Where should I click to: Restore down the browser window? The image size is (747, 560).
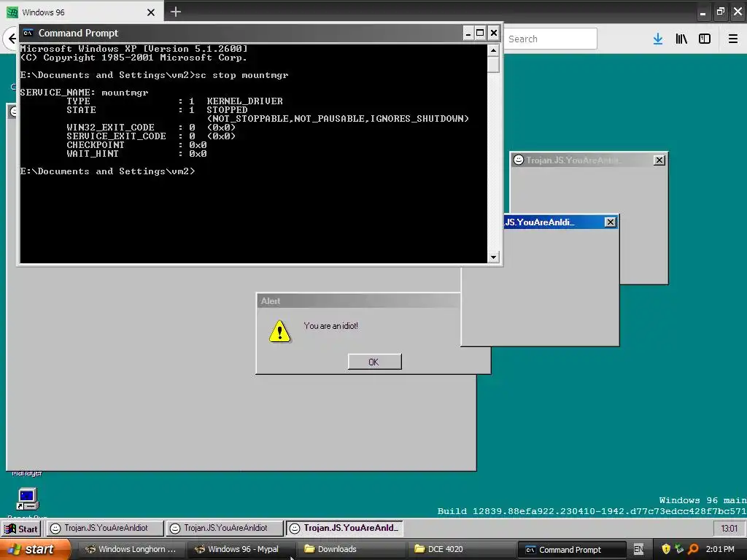pos(720,12)
